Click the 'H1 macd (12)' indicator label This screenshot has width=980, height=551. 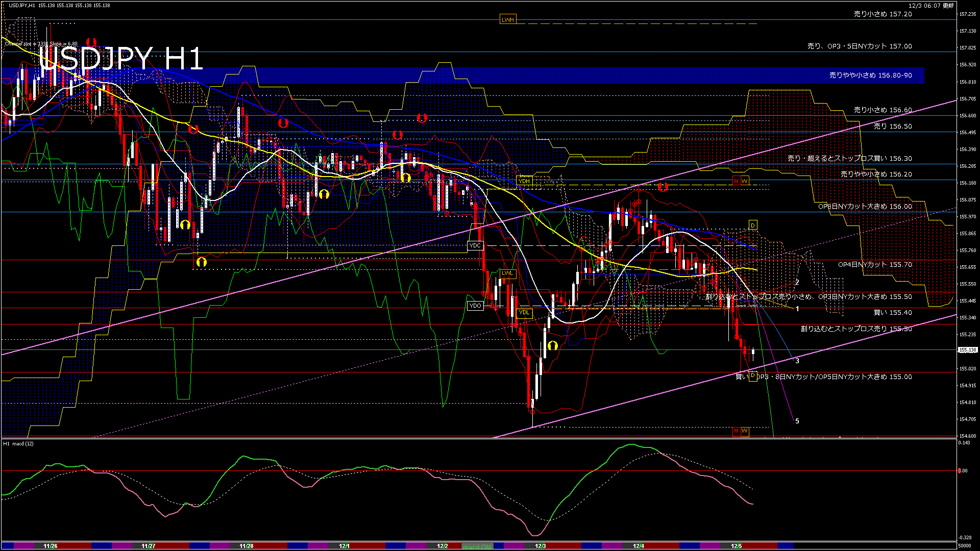[x=18, y=444]
